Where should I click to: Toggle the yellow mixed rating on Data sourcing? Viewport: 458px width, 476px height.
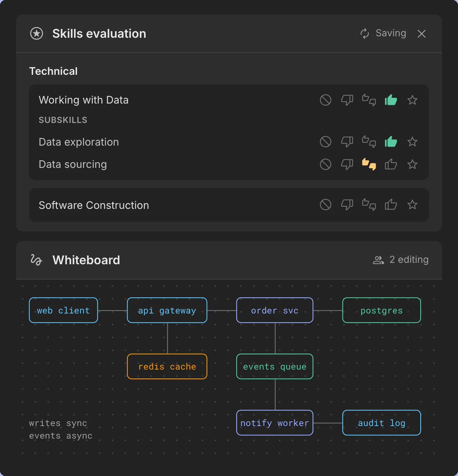coord(369,164)
